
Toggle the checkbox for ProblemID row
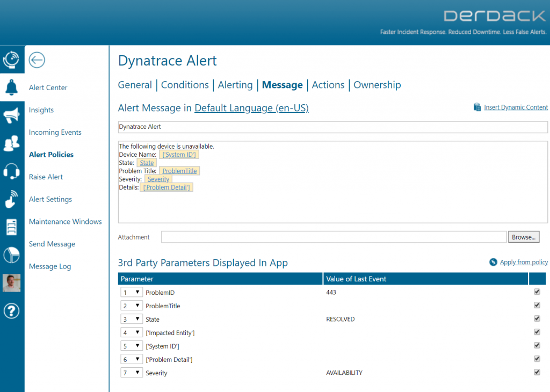click(x=536, y=292)
